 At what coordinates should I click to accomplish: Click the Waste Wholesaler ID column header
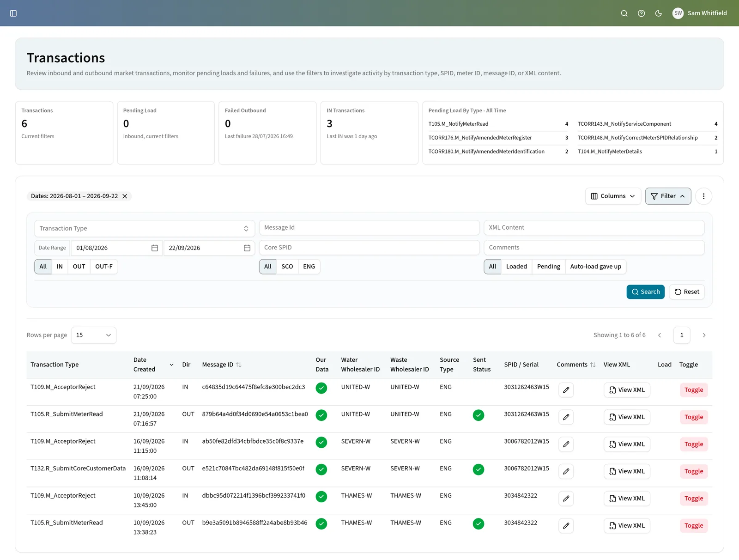[410, 365]
